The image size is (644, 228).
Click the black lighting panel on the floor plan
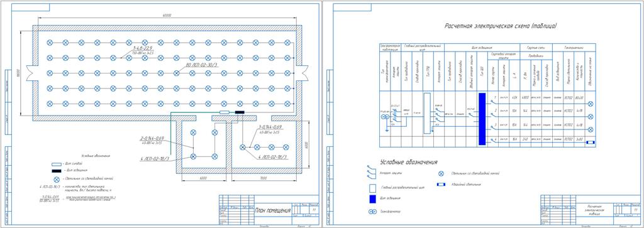239,112
